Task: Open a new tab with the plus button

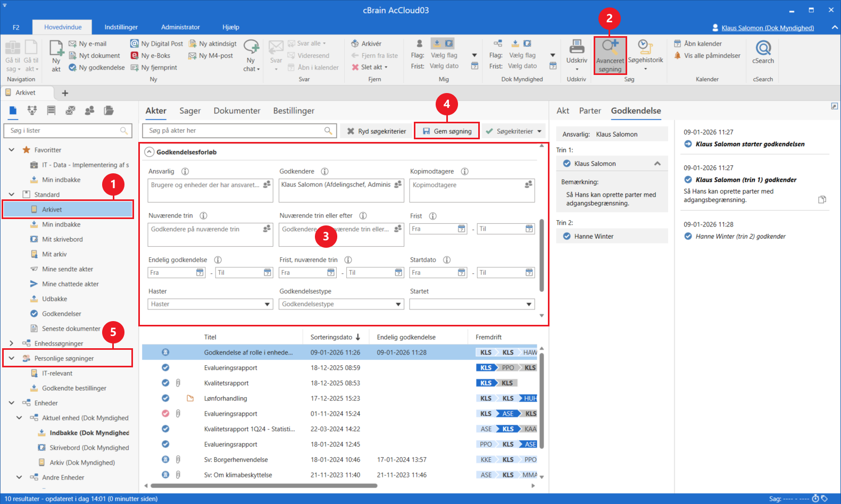Action: coord(65,93)
